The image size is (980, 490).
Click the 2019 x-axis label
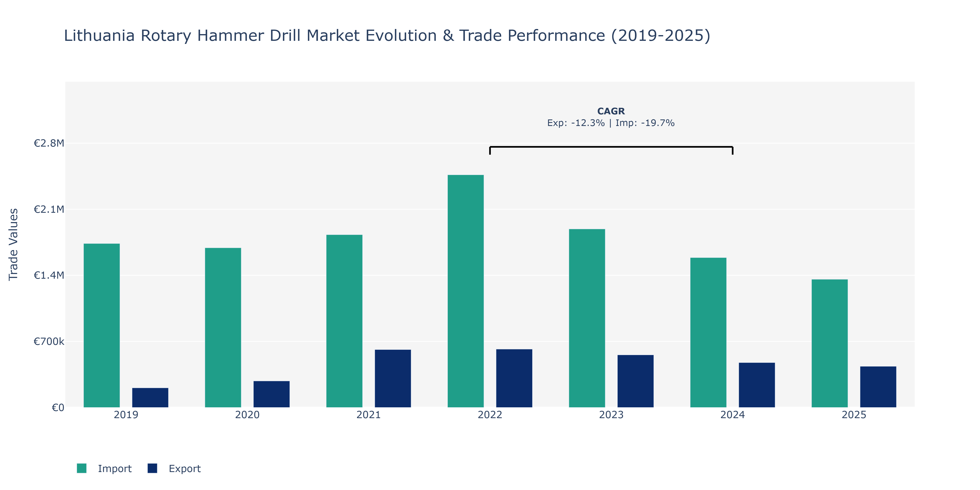point(126,415)
